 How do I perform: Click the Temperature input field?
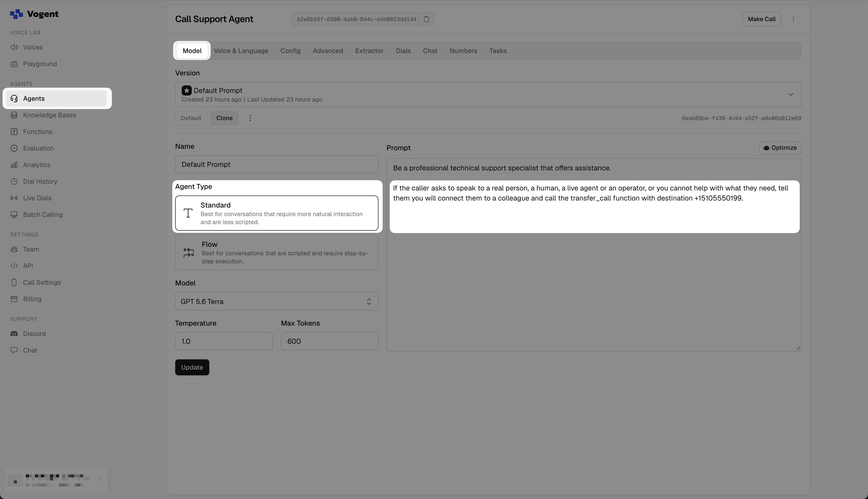coord(224,341)
